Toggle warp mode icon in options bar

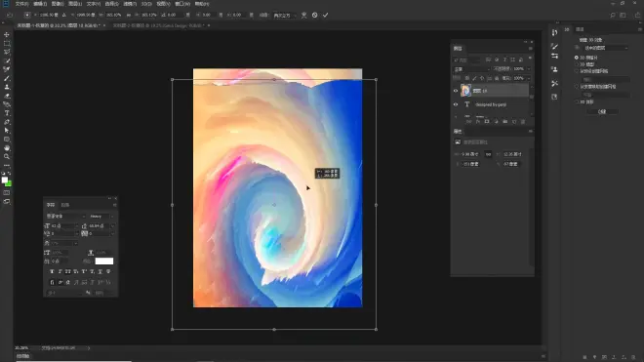click(x=303, y=15)
